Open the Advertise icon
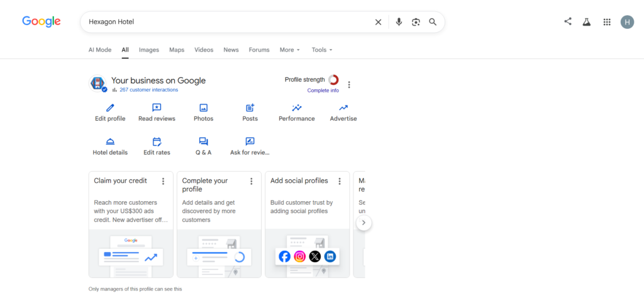The width and height of the screenshot is (644, 308). pyautogui.click(x=343, y=108)
